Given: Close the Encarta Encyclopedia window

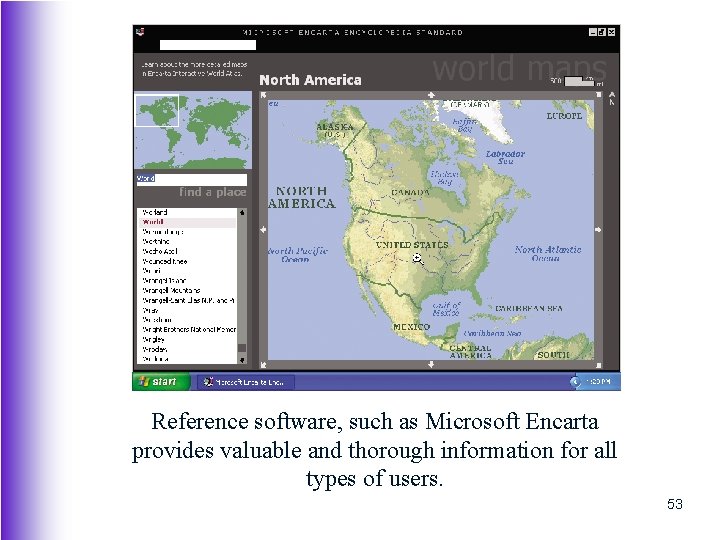Looking at the screenshot, I should click(x=611, y=32).
